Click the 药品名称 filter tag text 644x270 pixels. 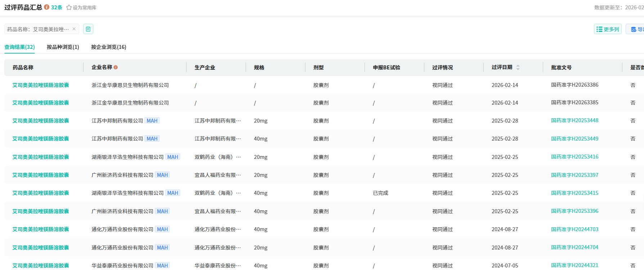[x=38, y=29]
